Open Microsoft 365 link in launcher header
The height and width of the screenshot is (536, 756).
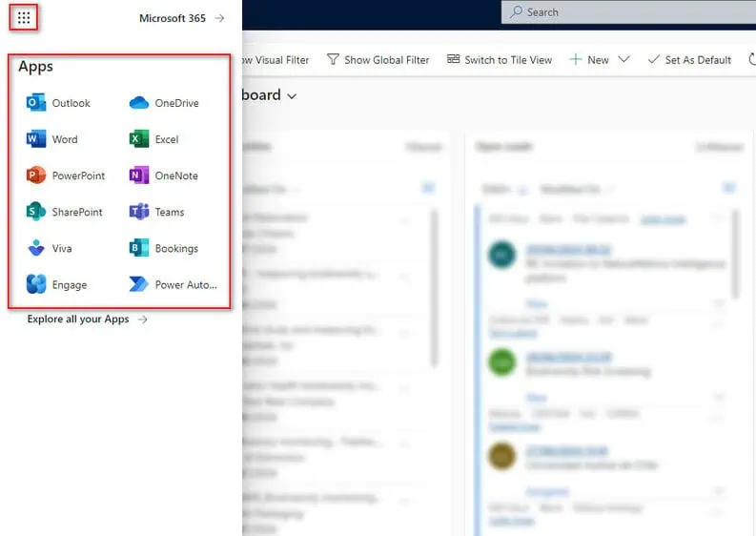[173, 18]
